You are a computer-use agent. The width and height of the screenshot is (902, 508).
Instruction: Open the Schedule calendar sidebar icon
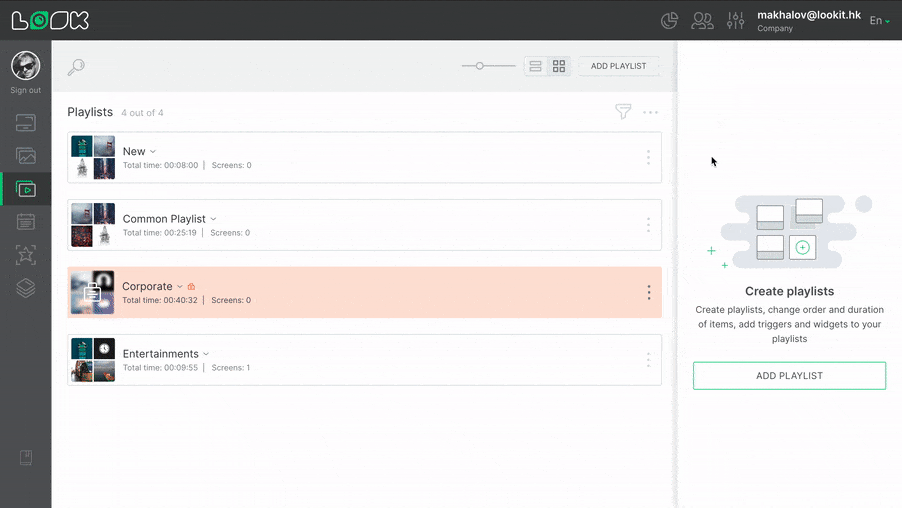click(x=26, y=221)
